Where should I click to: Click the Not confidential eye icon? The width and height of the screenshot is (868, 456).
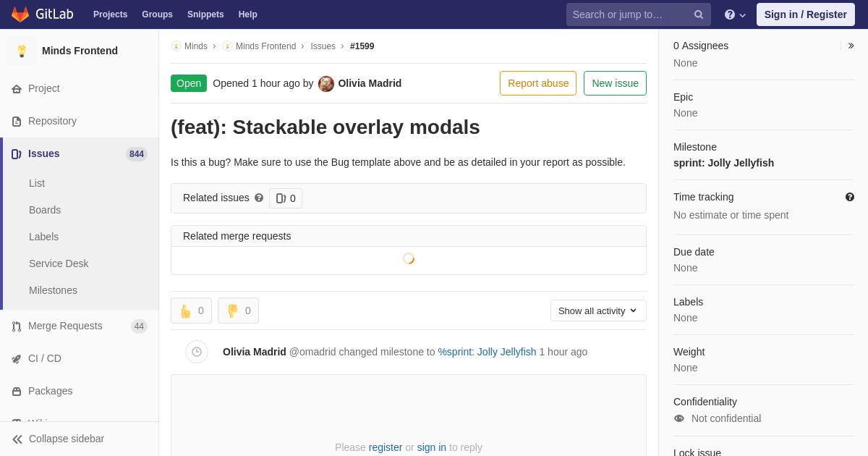(678, 418)
